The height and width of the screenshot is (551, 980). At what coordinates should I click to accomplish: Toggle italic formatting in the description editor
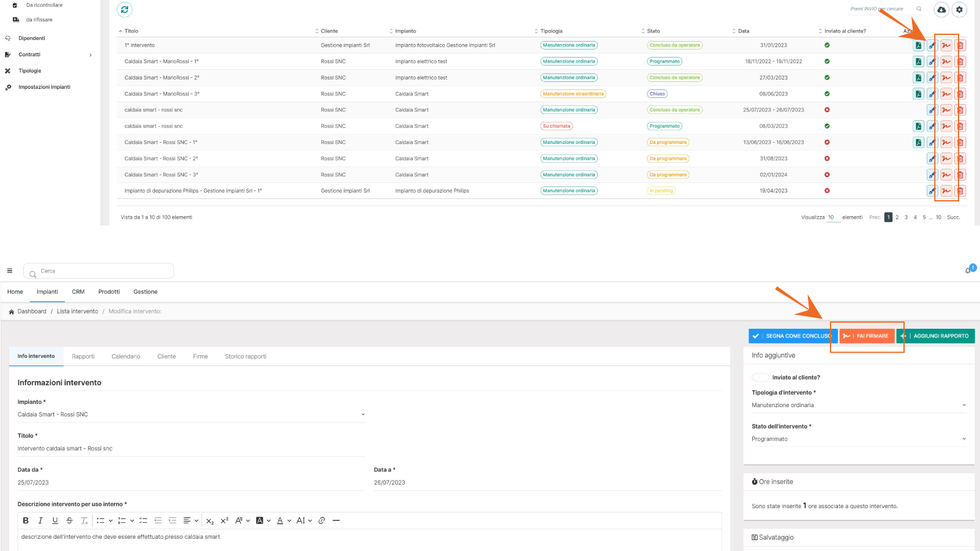point(40,520)
